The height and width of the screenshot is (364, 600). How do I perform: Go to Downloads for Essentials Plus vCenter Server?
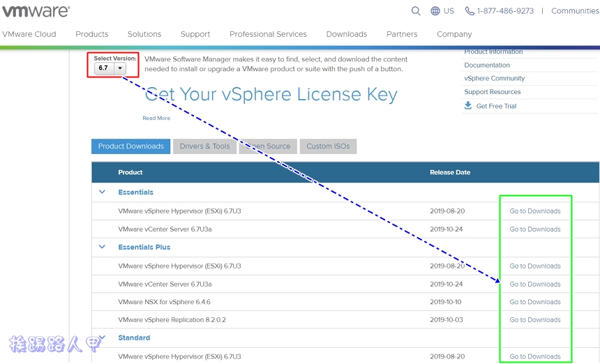535,284
